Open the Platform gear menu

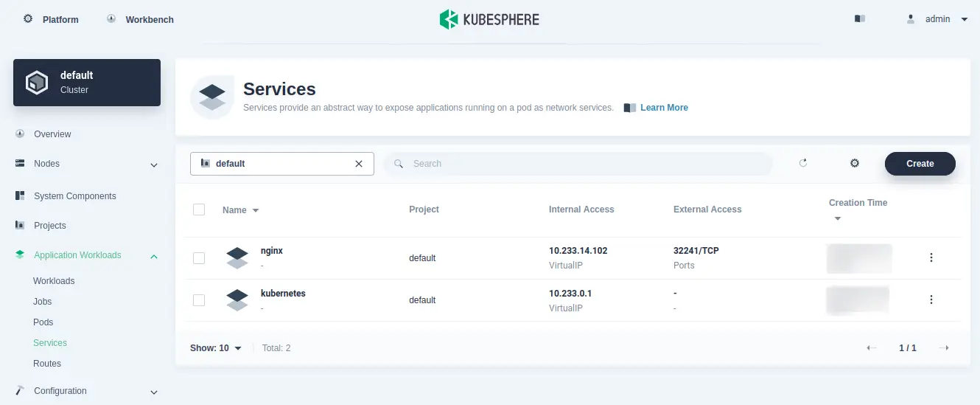tap(28, 19)
